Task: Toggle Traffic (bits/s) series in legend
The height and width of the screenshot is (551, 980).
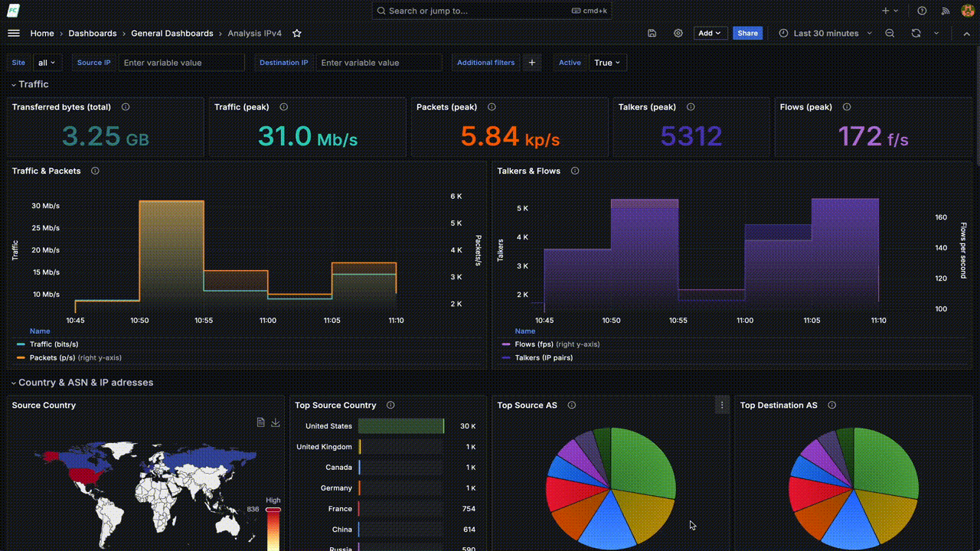Action: tap(54, 344)
